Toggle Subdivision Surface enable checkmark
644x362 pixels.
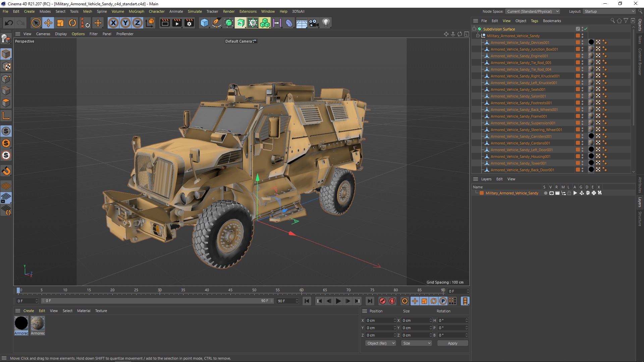[x=586, y=29]
